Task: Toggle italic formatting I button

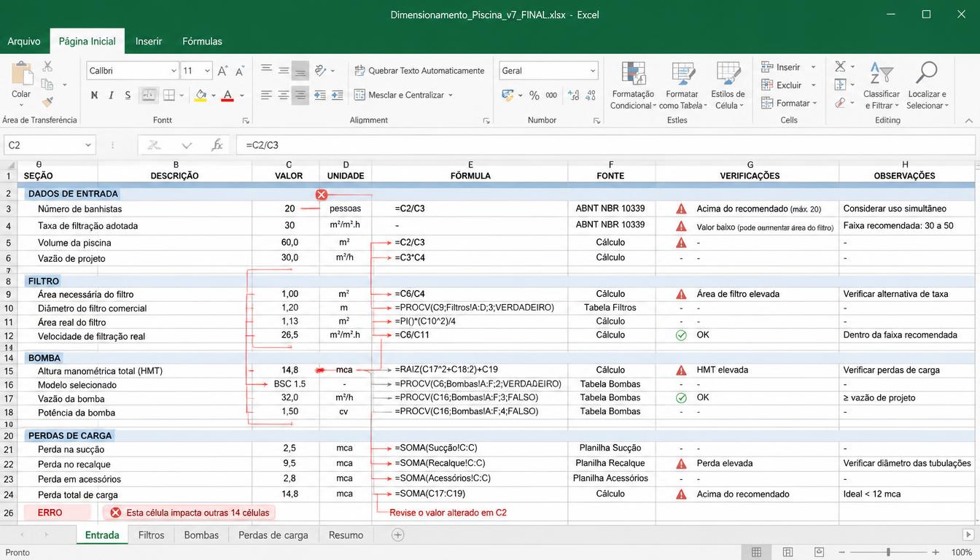Action: tap(111, 96)
